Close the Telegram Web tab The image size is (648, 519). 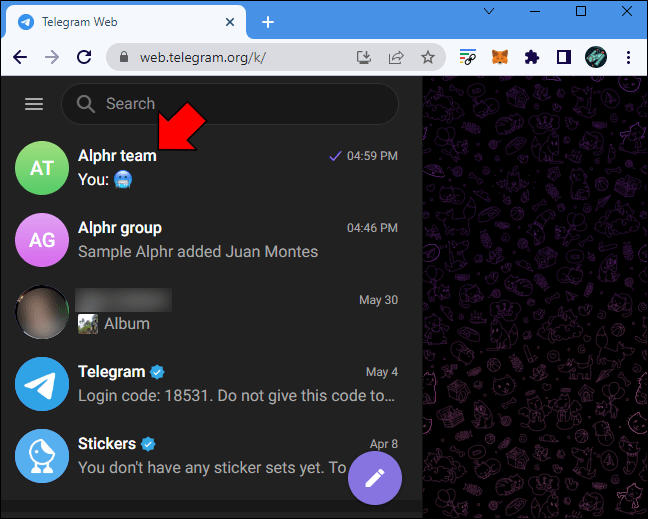230,22
